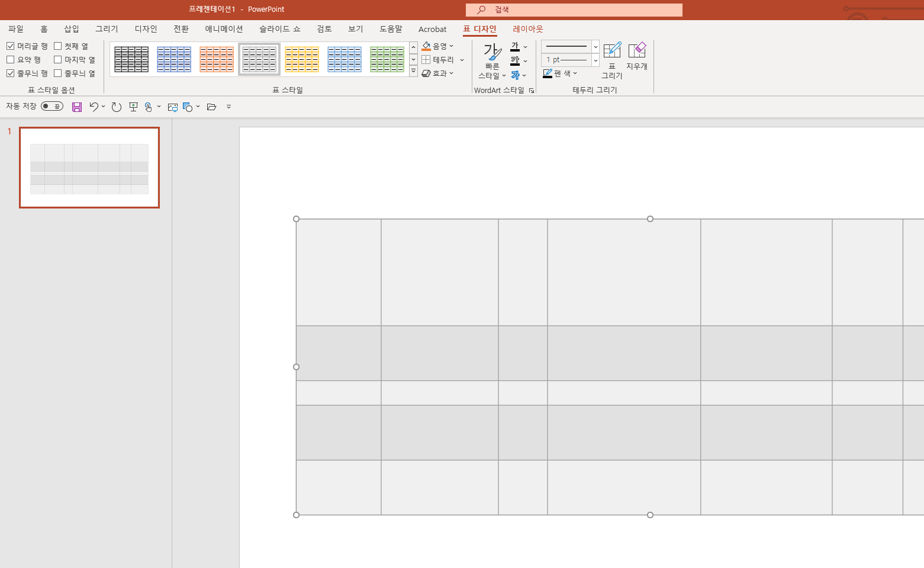Screen dimensions: 924x568
Task: Start slideshow from quick access toolbar
Action: 133,107
